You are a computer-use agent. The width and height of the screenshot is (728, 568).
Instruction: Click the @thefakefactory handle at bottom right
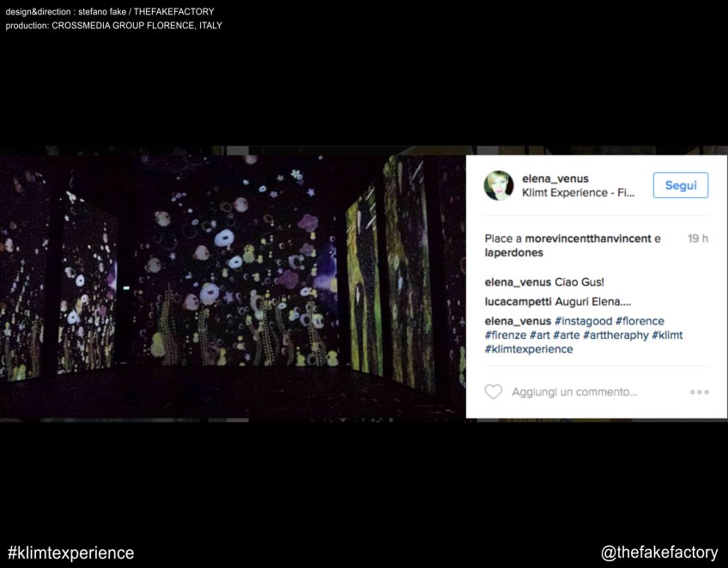(x=659, y=553)
